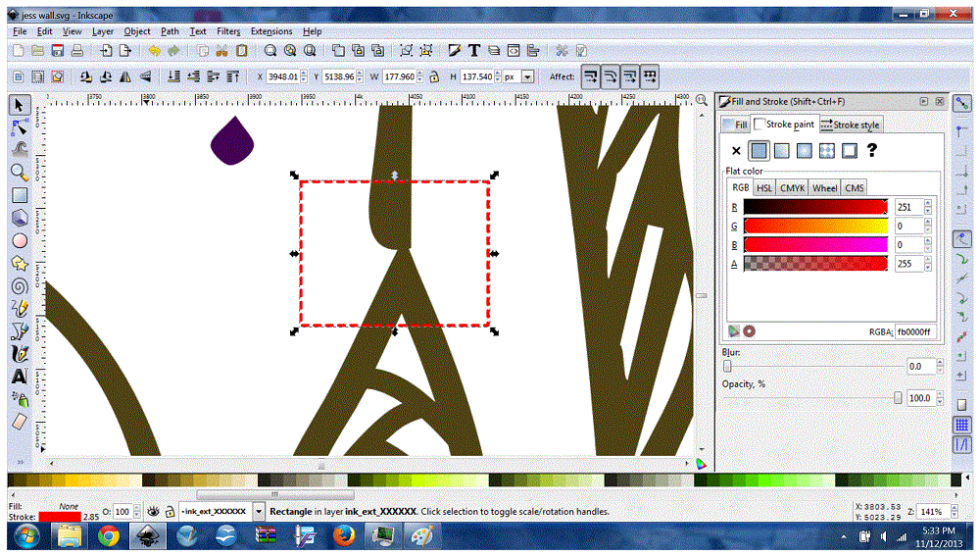The image size is (980, 556).
Task: Toggle affect stroke width scaling button
Action: click(590, 76)
